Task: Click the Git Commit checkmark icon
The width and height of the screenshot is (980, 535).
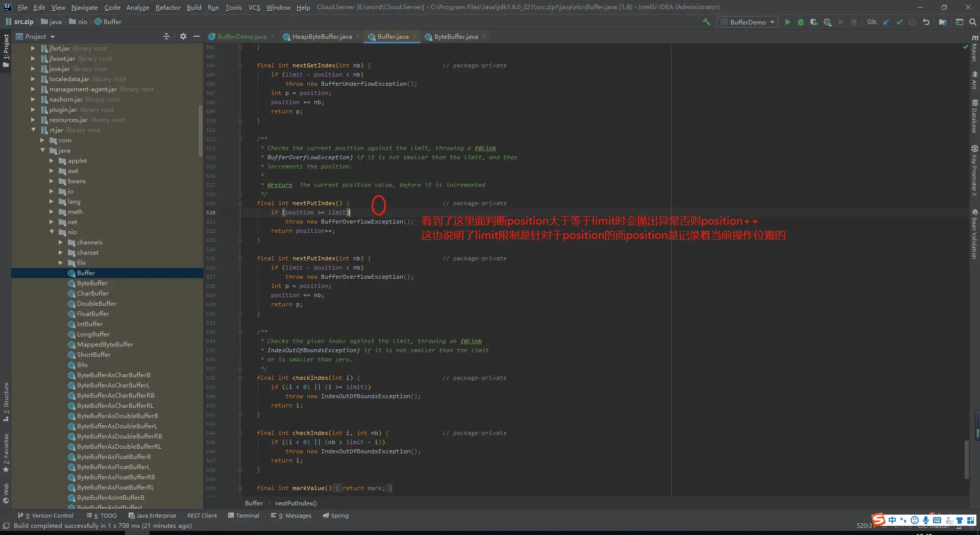Action: (899, 22)
